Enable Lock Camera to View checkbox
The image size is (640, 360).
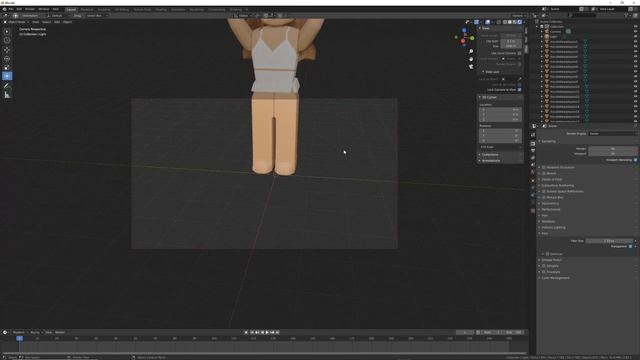coord(520,89)
